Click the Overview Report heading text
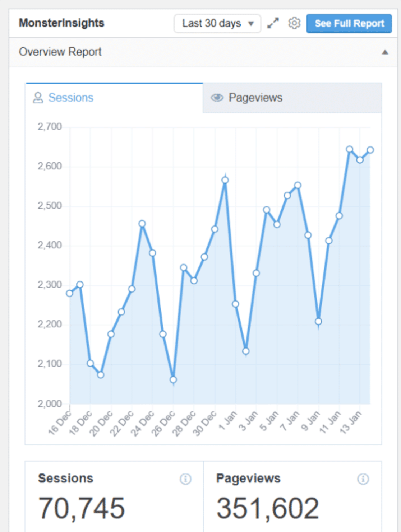Image resolution: width=401 pixels, height=532 pixels. (x=60, y=52)
